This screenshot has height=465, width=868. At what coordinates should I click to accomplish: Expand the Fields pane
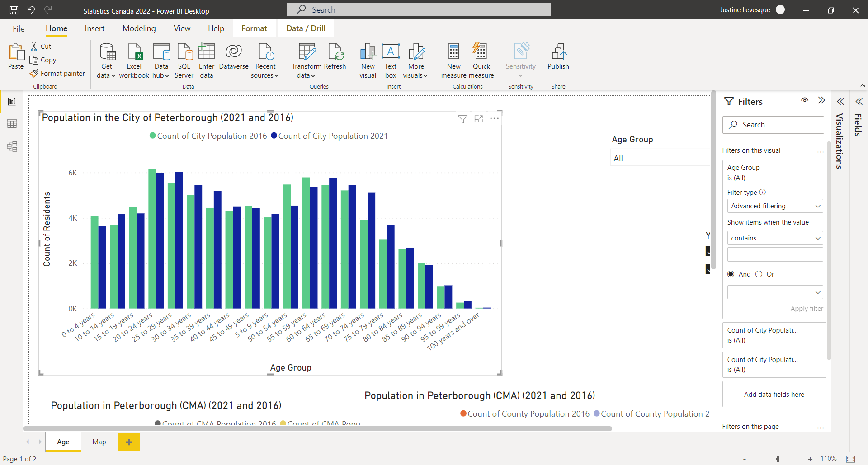tap(859, 102)
